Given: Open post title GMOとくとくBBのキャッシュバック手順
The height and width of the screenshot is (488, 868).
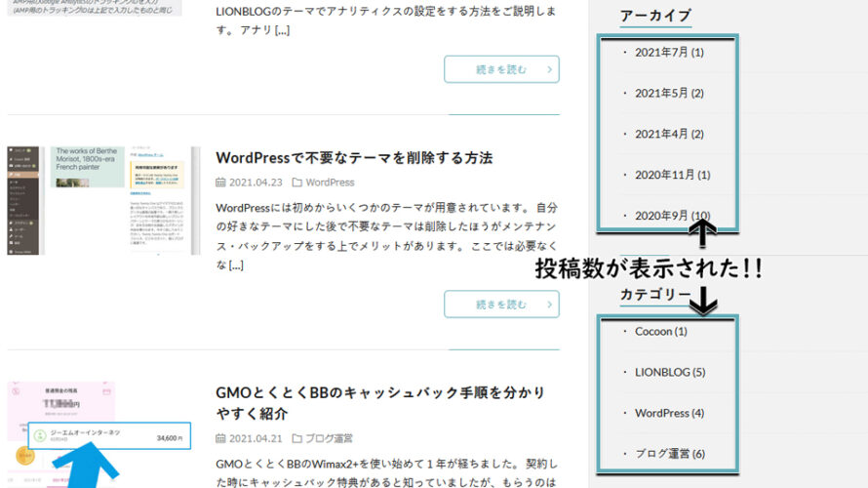Looking at the screenshot, I should [x=380, y=403].
